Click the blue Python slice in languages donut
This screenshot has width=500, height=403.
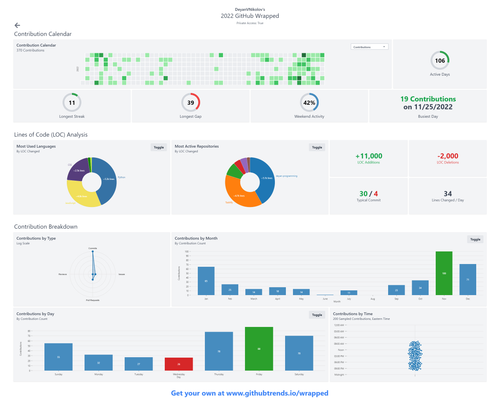(108, 180)
